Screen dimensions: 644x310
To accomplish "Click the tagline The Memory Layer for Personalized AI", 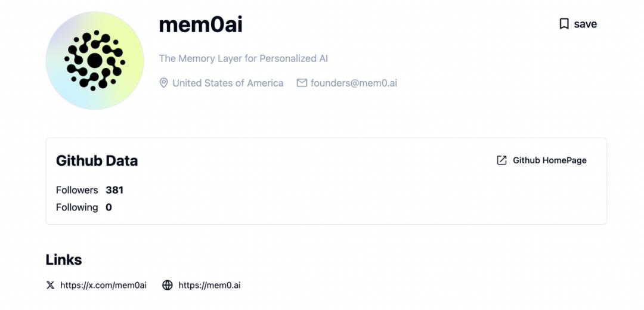I will pyautogui.click(x=243, y=58).
